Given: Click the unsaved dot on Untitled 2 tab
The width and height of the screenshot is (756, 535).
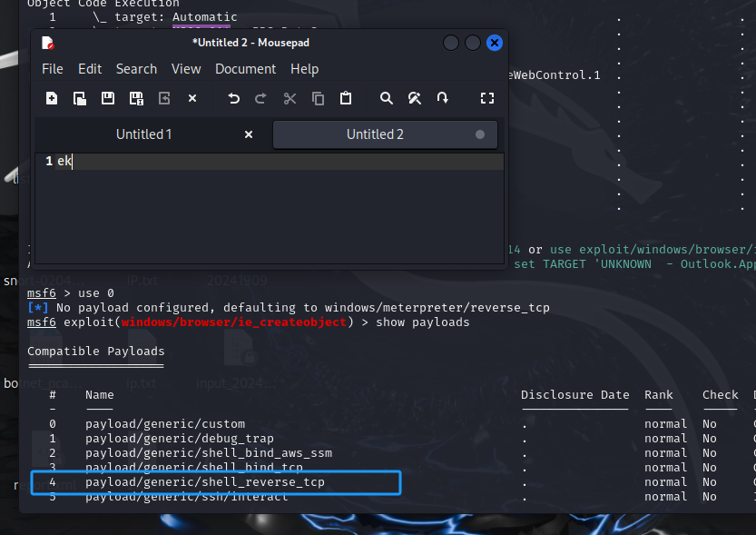Looking at the screenshot, I should point(480,134).
